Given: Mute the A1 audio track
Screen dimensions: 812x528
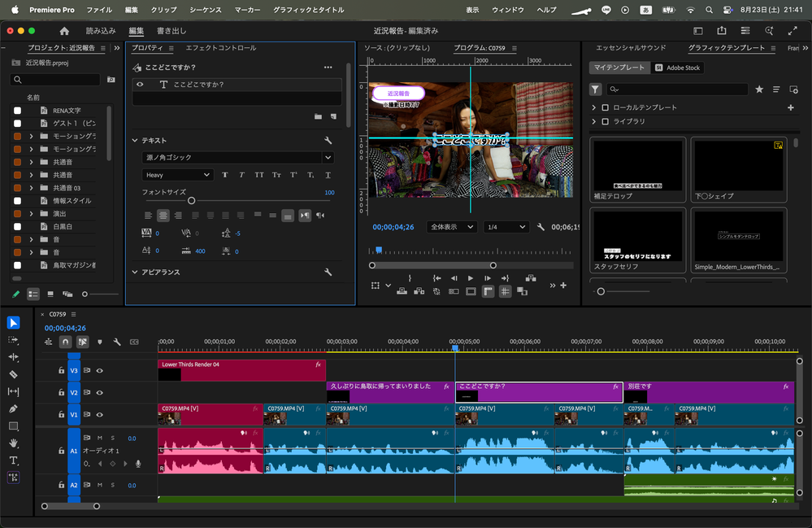Looking at the screenshot, I should click(100, 439).
